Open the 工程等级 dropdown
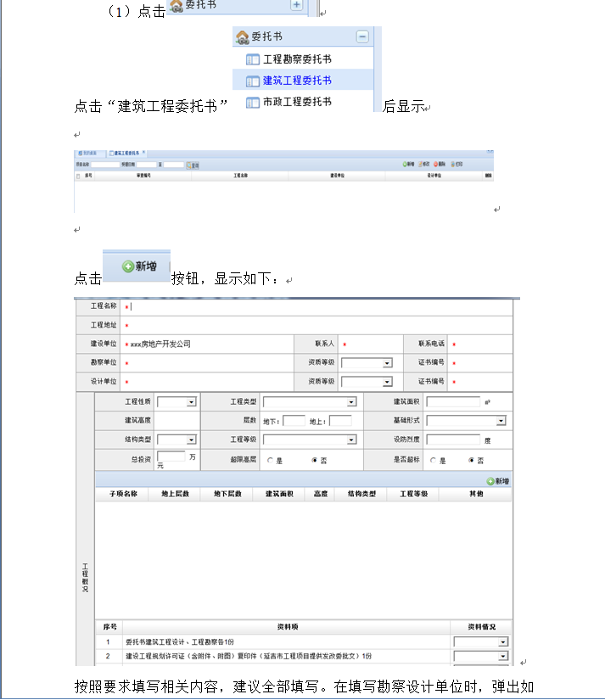Viewport: 605px width, 700px height. pos(351,440)
